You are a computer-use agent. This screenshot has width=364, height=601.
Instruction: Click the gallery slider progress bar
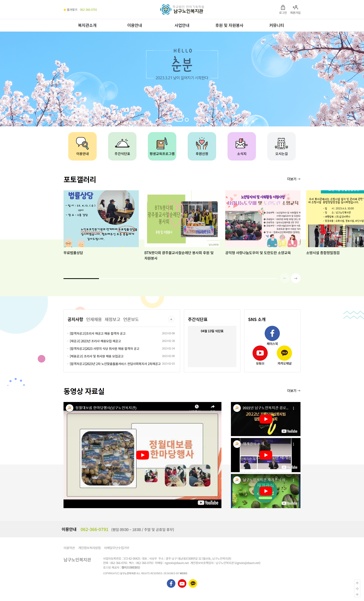(x=170, y=278)
